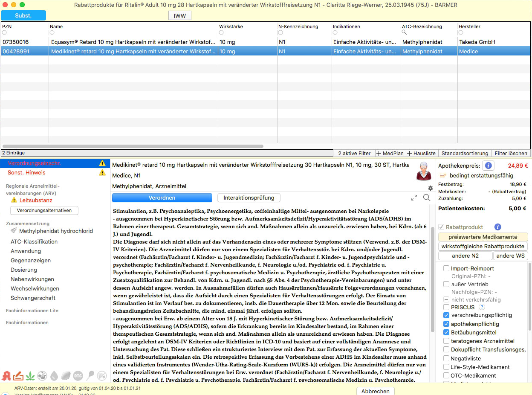Show preiswertere Medikamente

pos(483,237)
